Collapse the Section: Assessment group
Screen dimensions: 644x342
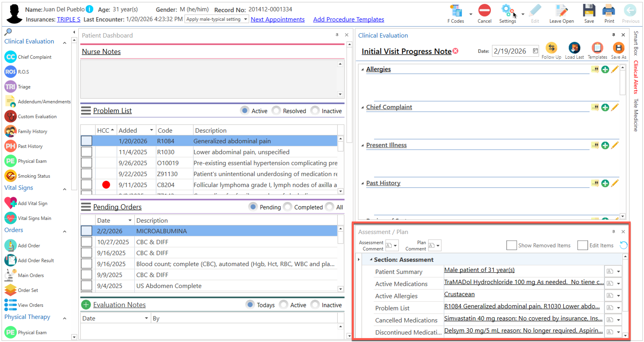point(371,260)
